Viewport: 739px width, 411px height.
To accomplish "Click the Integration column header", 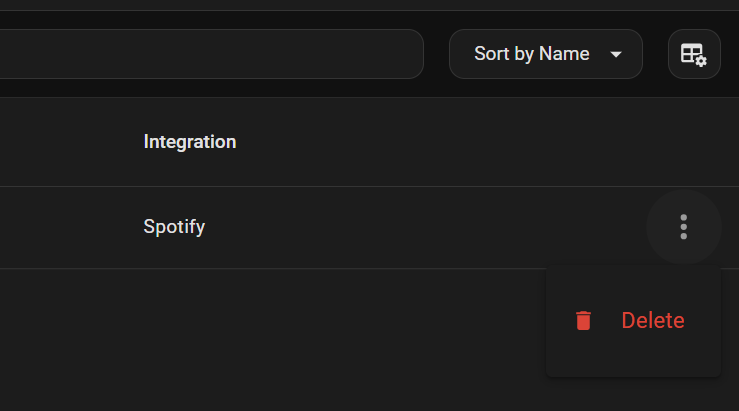I will [190, 142].
